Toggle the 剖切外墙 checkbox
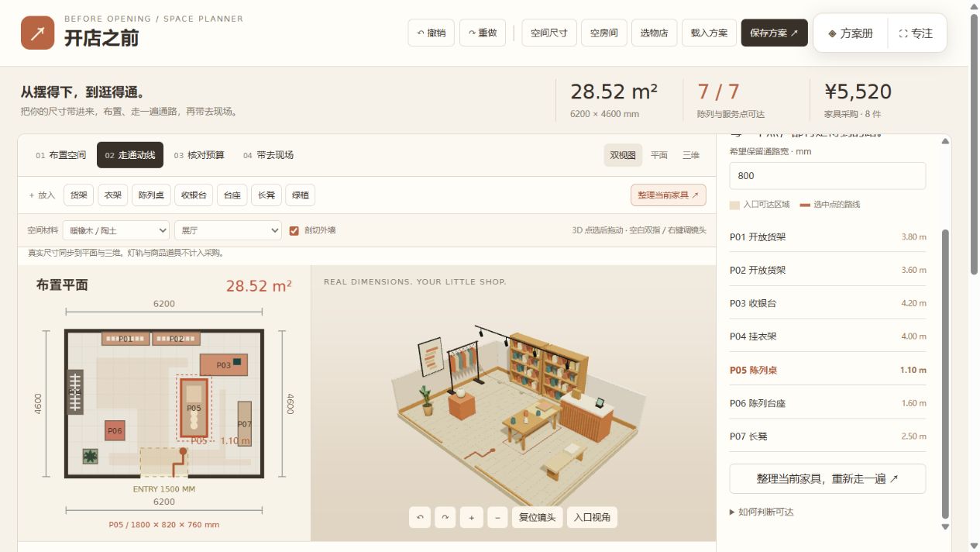The image size is (980, 552). coord(294,230)
